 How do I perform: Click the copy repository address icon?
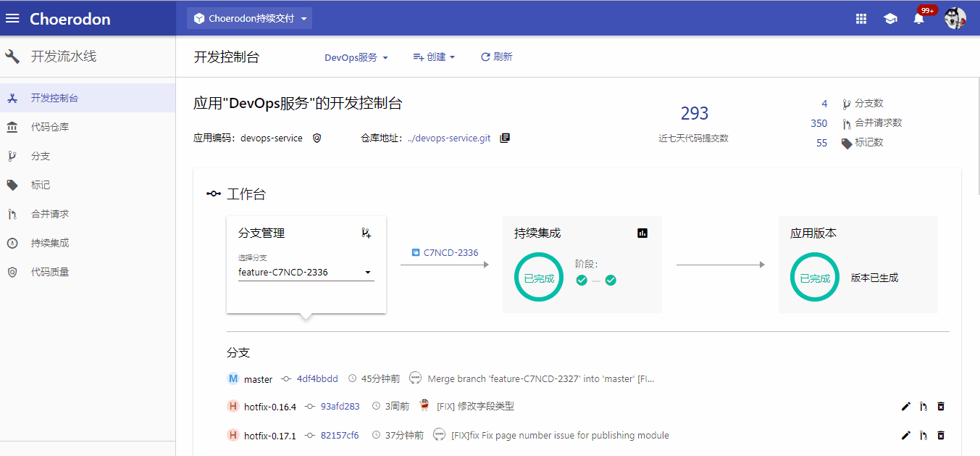pyautogui.click(x=505, y=138)
